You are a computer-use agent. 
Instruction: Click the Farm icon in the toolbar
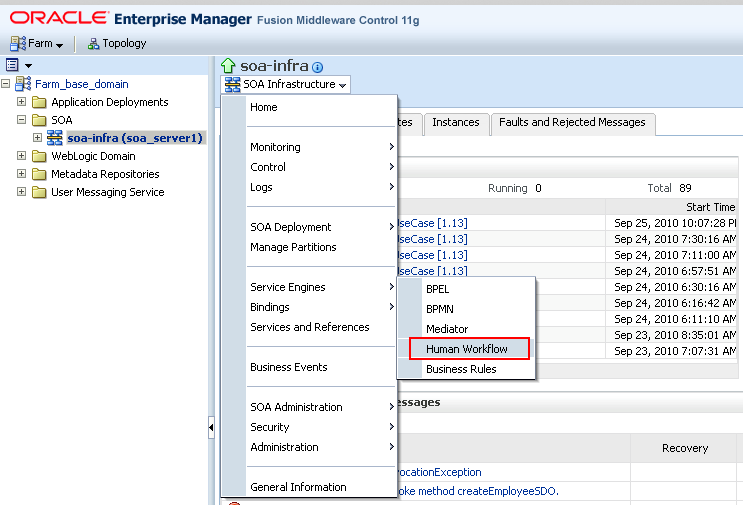(x=18, y=44)
